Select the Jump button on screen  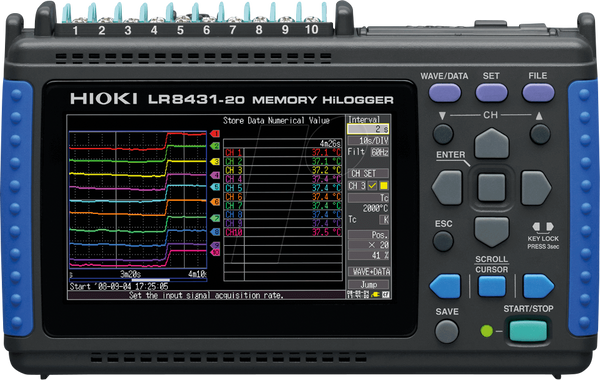point(368,284)
